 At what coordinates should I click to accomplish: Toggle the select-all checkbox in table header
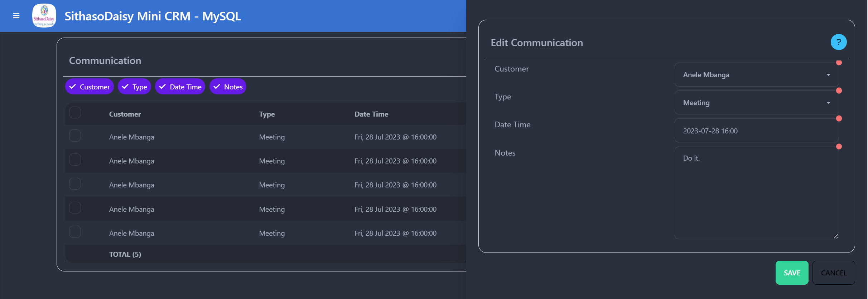tap(75, 113)
